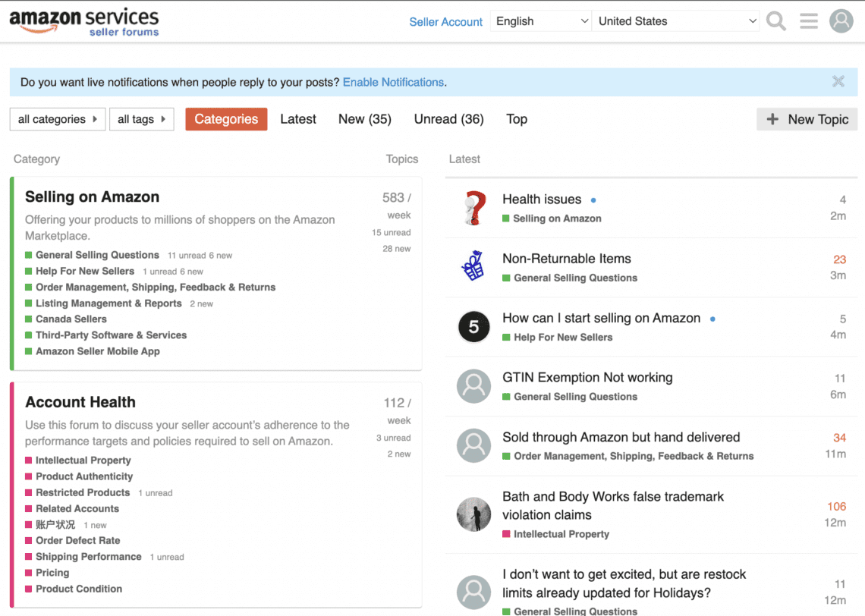Click the Enable Notifications link
The height and width of the screenshot is (616, 865).
point(392,82)
